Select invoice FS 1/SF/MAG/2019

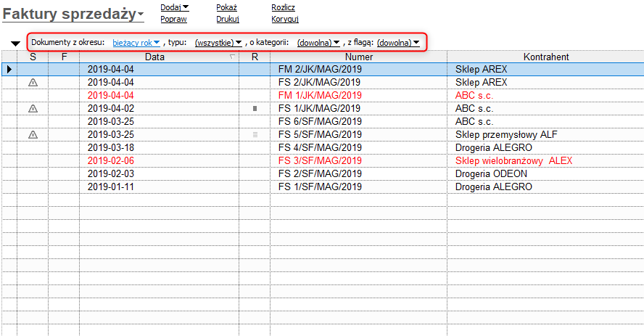pyautogui.click(x=320, y=187)
